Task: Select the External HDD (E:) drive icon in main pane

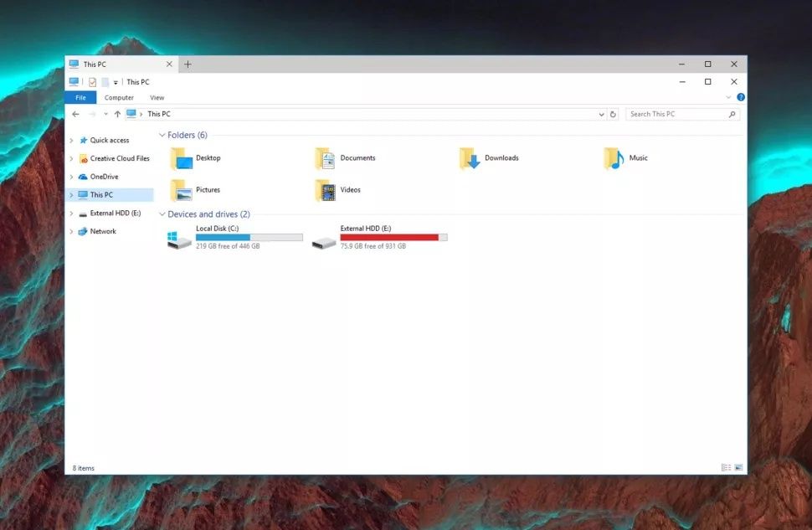Action: tap(324, 243)
